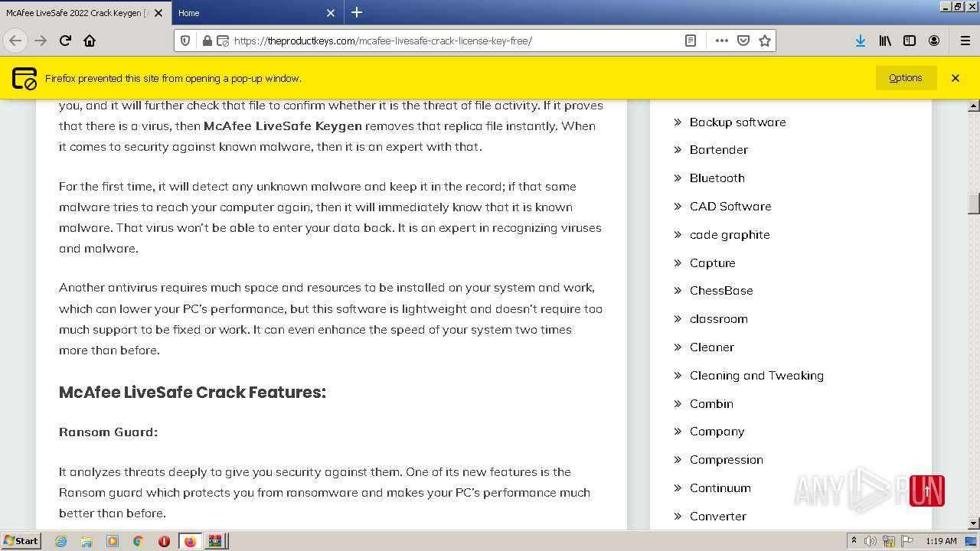Open Firefox account icon
Viewport: 980px width, 551px height.
point(934,41)
